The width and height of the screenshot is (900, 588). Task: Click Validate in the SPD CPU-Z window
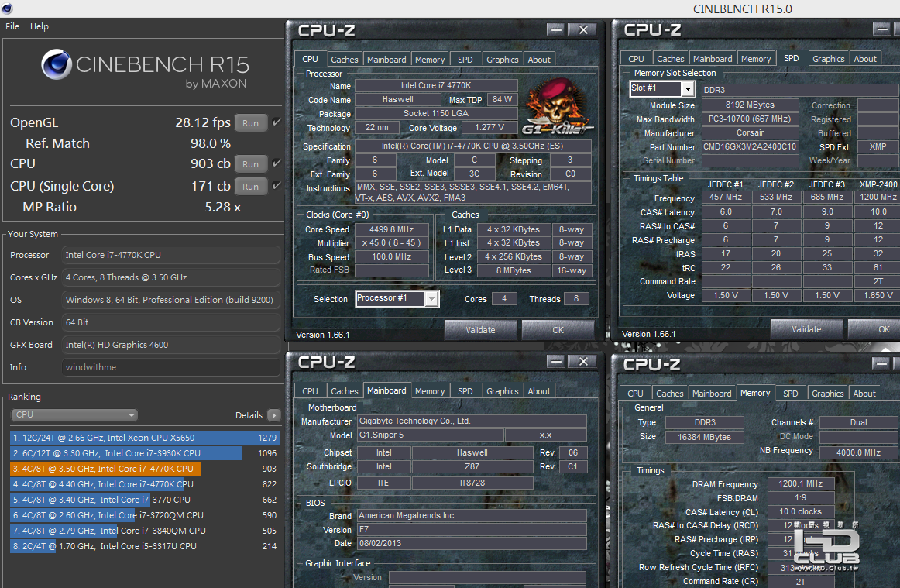tap(806, 329)
